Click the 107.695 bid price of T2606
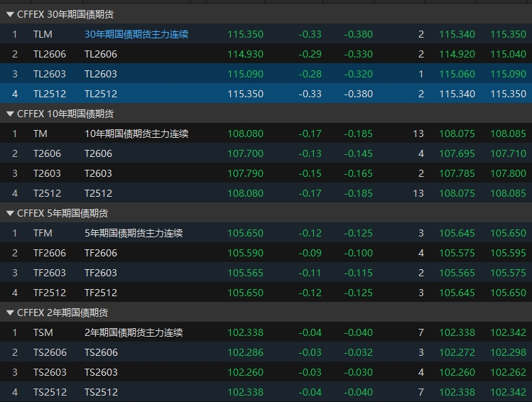This screenshot has width=532, height=402. pos(457,153)
